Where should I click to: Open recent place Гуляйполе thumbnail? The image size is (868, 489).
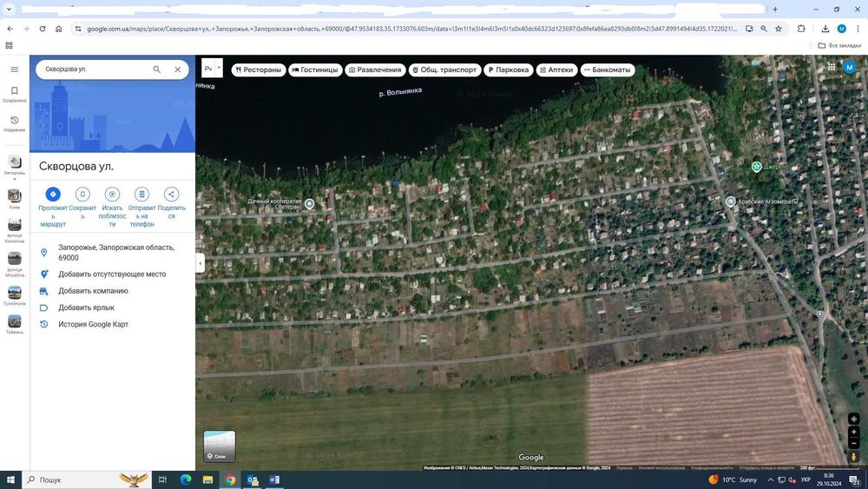coord(15,293)
